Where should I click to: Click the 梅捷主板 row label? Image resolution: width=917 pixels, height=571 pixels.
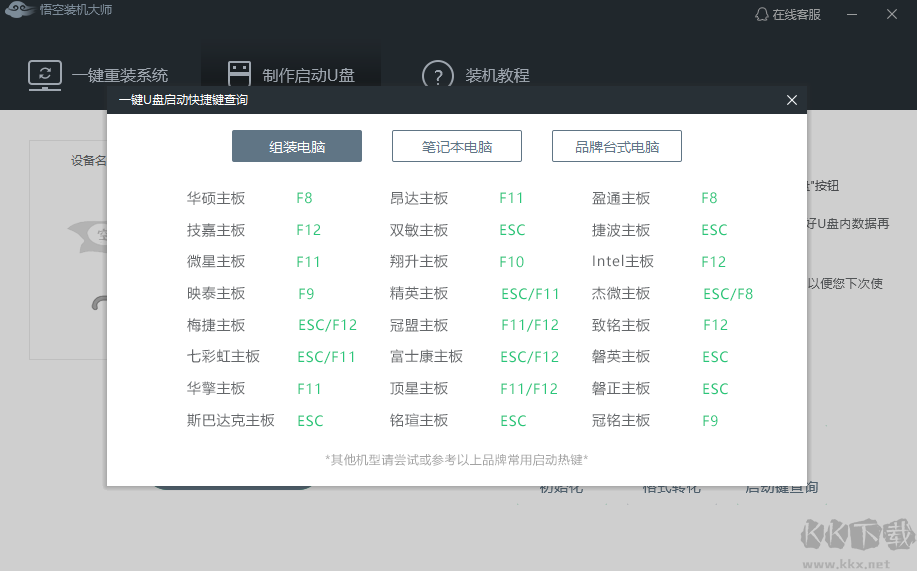click(x=216, y=325)
